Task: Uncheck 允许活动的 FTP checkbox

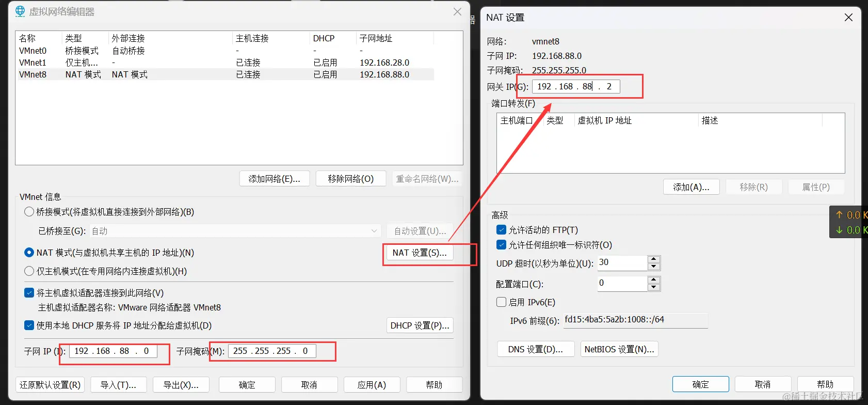Action: click(501, 230)
